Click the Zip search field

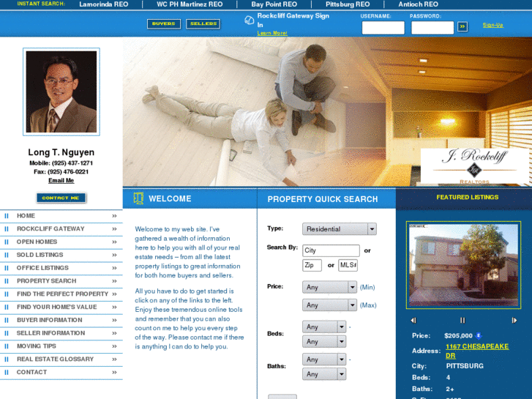click(x=312, y=265)
